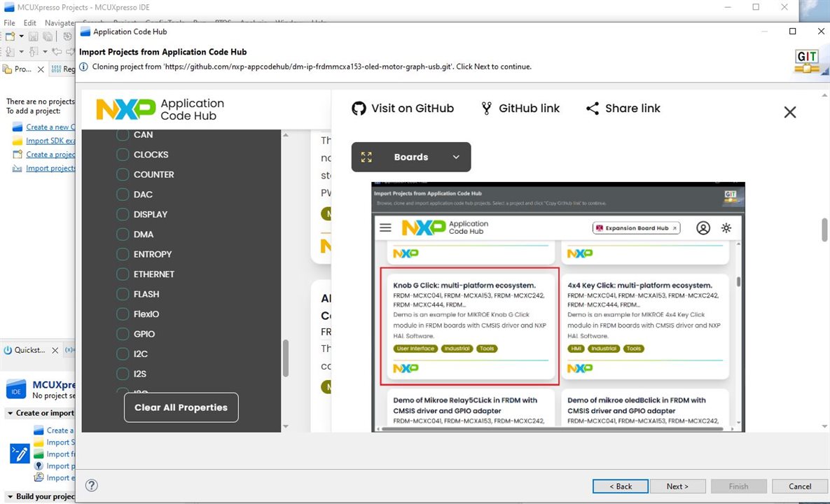Click the Quickstart panel power icon
The width and height of the screenshot is (830, 504).
[8, 350]
